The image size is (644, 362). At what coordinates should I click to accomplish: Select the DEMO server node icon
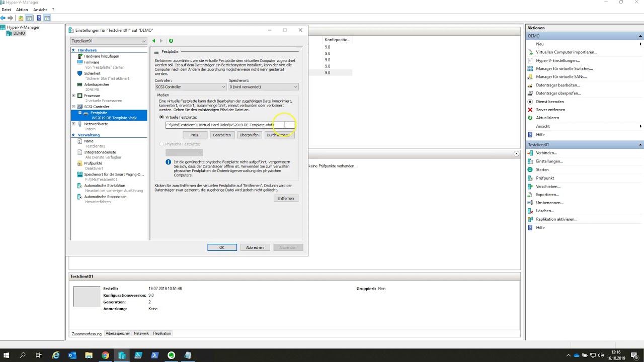coord(10,33)
